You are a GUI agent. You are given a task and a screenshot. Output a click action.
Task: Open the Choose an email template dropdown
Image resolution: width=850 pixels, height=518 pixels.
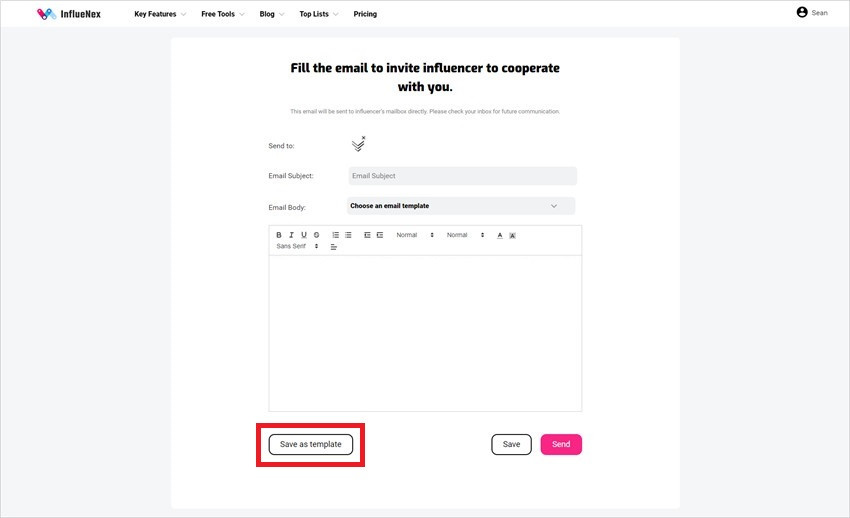click(461, 206)
